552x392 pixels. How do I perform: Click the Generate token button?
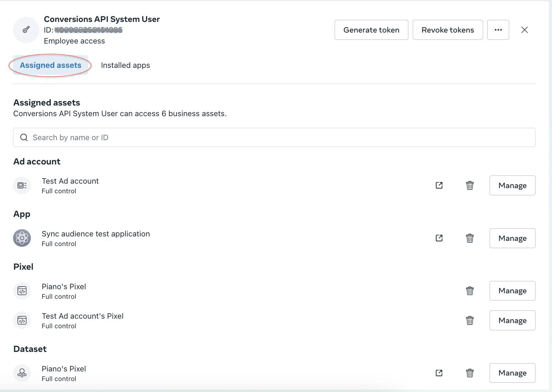click(371, 30)
